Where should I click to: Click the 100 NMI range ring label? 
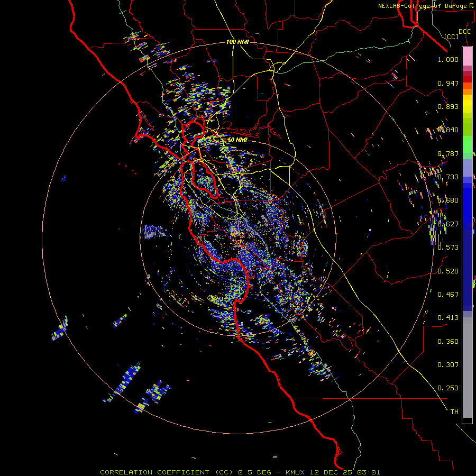tap(237, 42)
